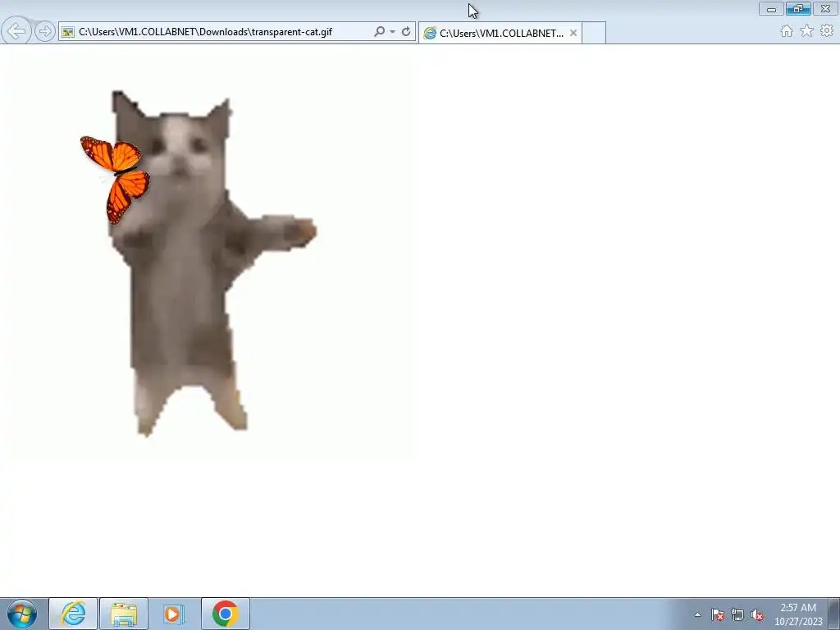Restore down the Internet Explorer window

[798, 8]
